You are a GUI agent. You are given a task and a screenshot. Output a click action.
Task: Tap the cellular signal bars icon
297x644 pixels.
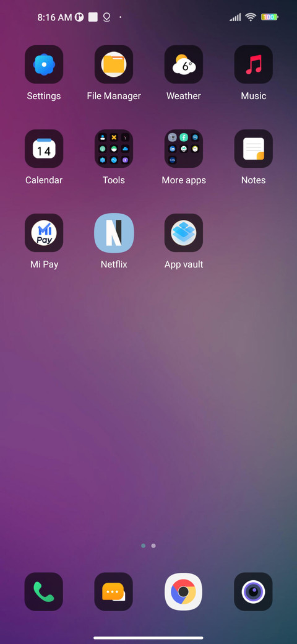tap(235, 17)
